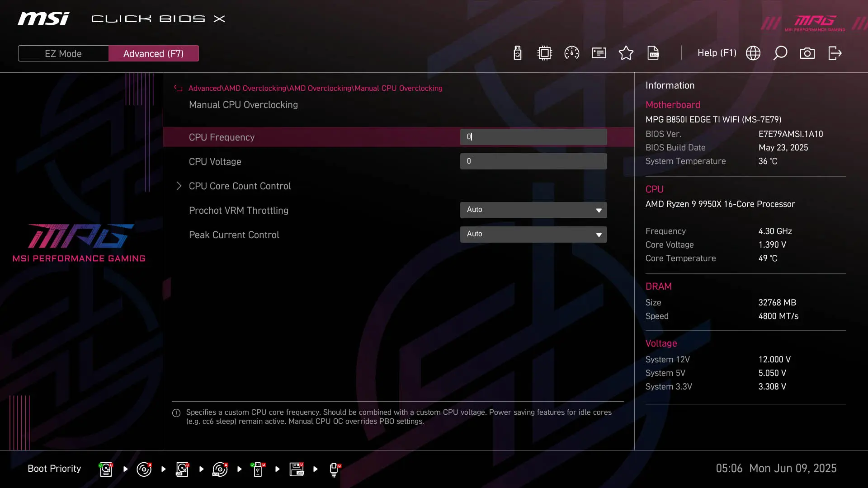This screenshot has width=868, height=488.
Task: Open the search magnifier icon
Action: 780,53
